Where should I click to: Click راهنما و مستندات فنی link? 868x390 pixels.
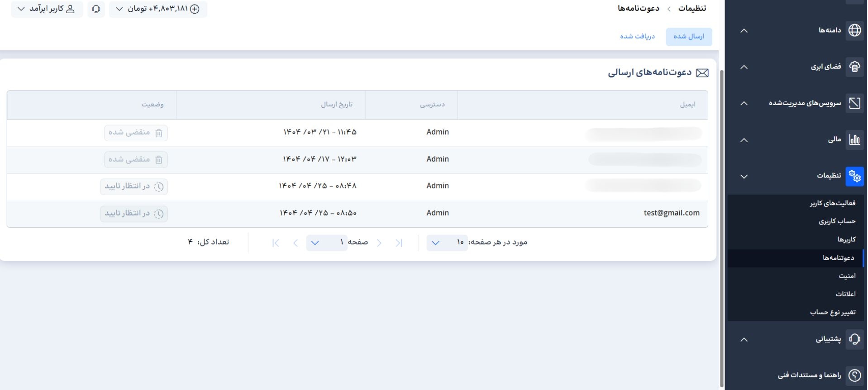coord(809,375)
